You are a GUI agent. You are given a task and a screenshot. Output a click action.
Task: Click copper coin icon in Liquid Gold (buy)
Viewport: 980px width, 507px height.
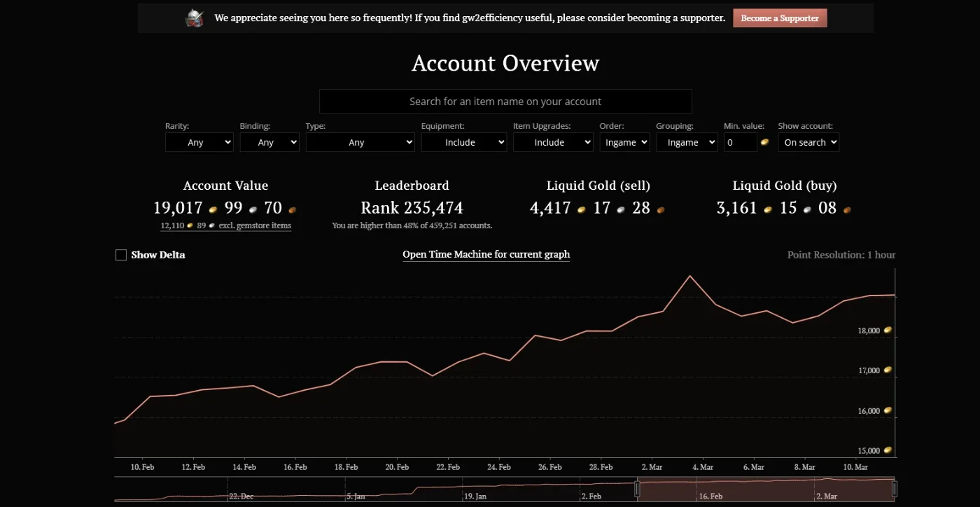846,209
